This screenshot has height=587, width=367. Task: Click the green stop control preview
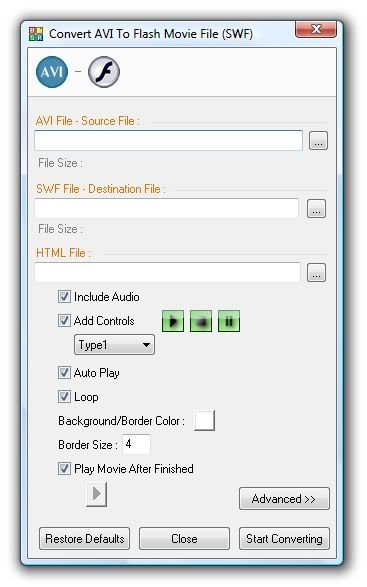coord(201,321)
